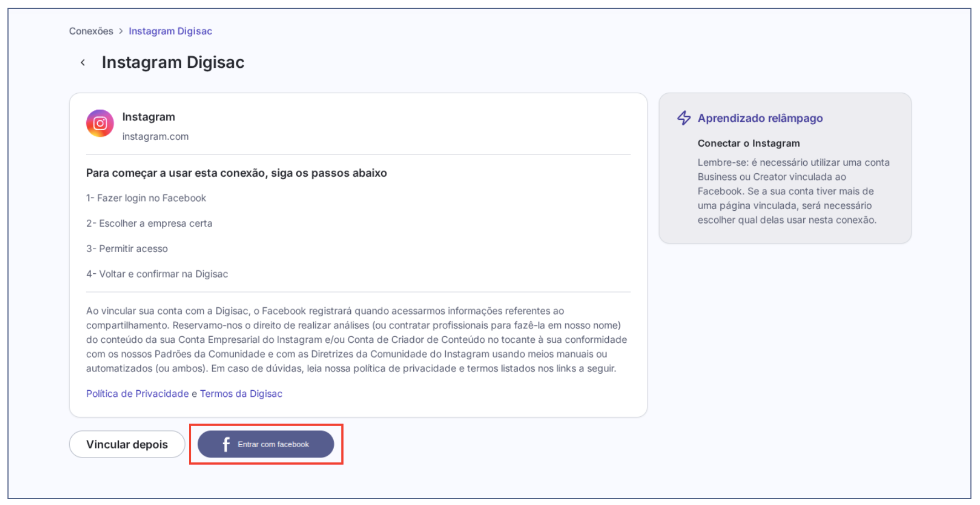
Task: Click the instagram.com text in the card
Action: (x=155, y=136)
